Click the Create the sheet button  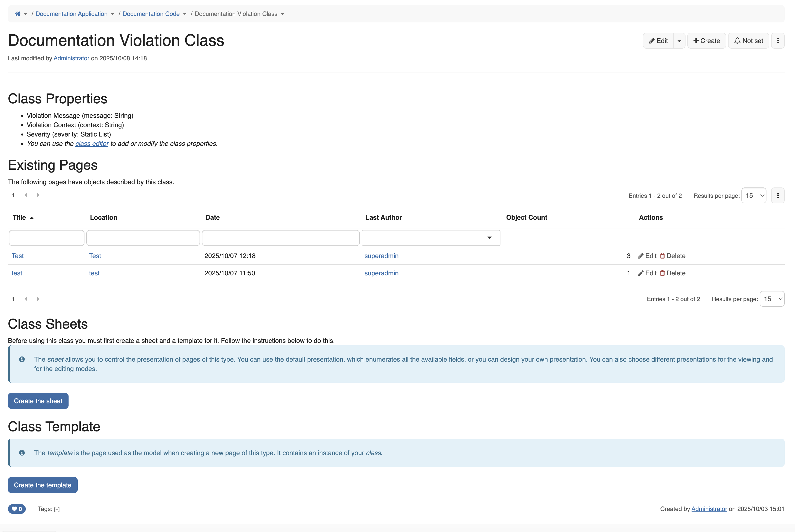[x=38, y=401]
